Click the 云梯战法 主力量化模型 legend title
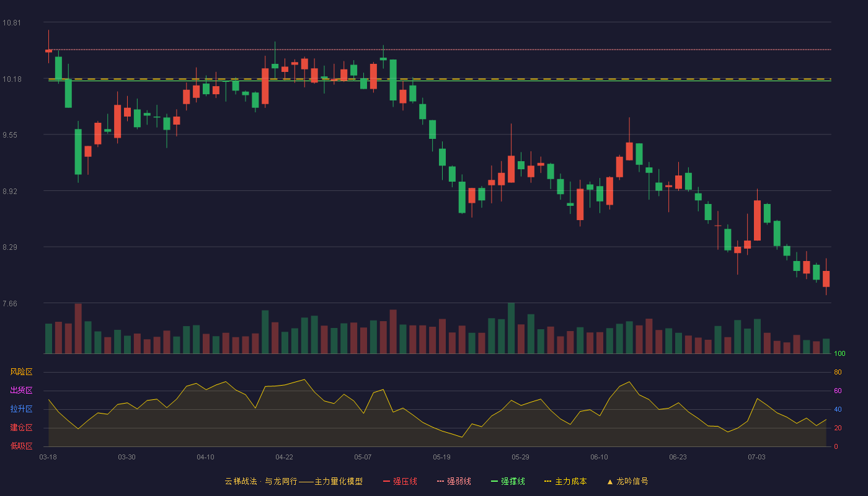This screenshot has height=496, width=868. tap(293, 481)
